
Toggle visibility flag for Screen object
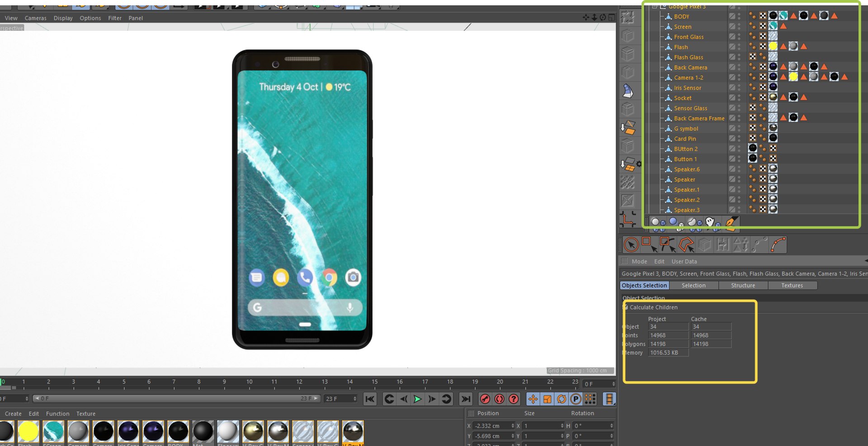tap(739, 26)
